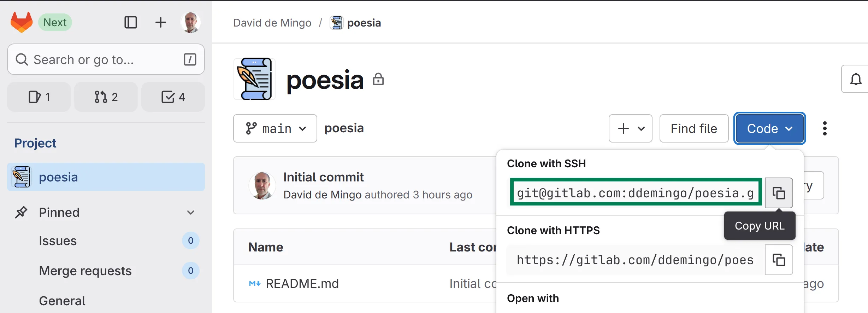
Task: Click the plus create-new icon in sidebar
Action: (x=161, y=22)
